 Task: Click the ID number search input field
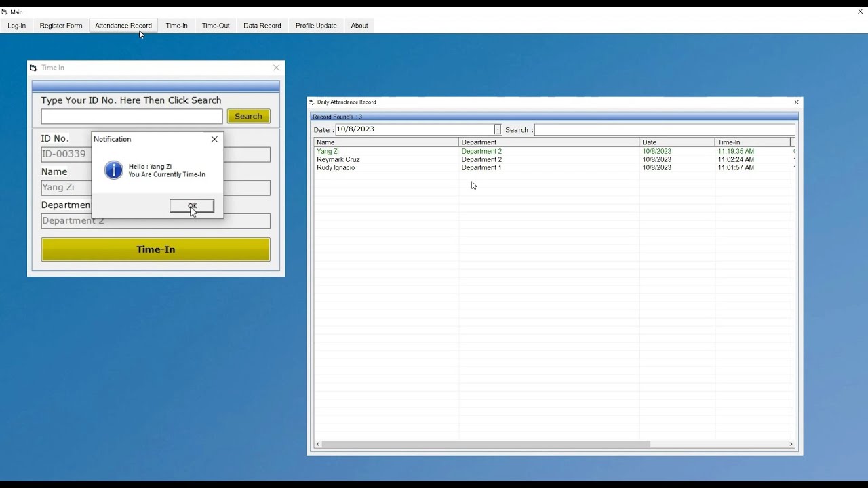click(132, 117)
